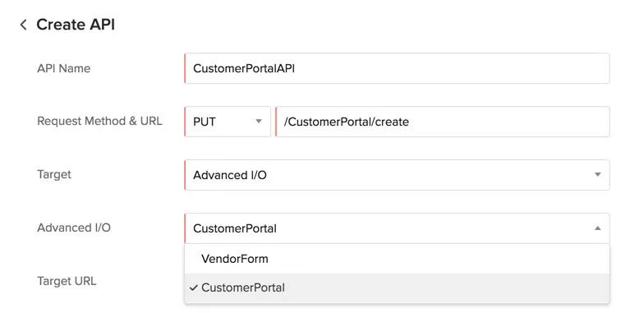Viewport: 644px width, 313px height.
Task: Choose the checked CustomerPortal list option
Action: tap(397, 288)
